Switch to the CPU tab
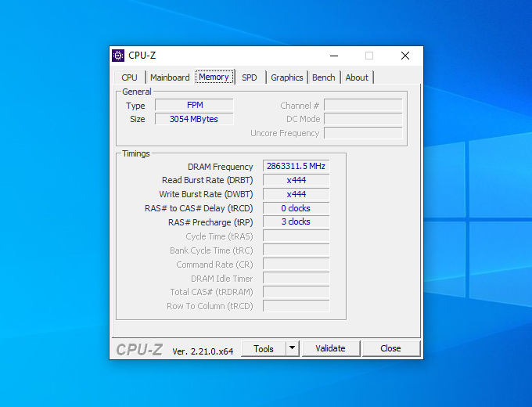The image size is (532, 407). [130, 77]
